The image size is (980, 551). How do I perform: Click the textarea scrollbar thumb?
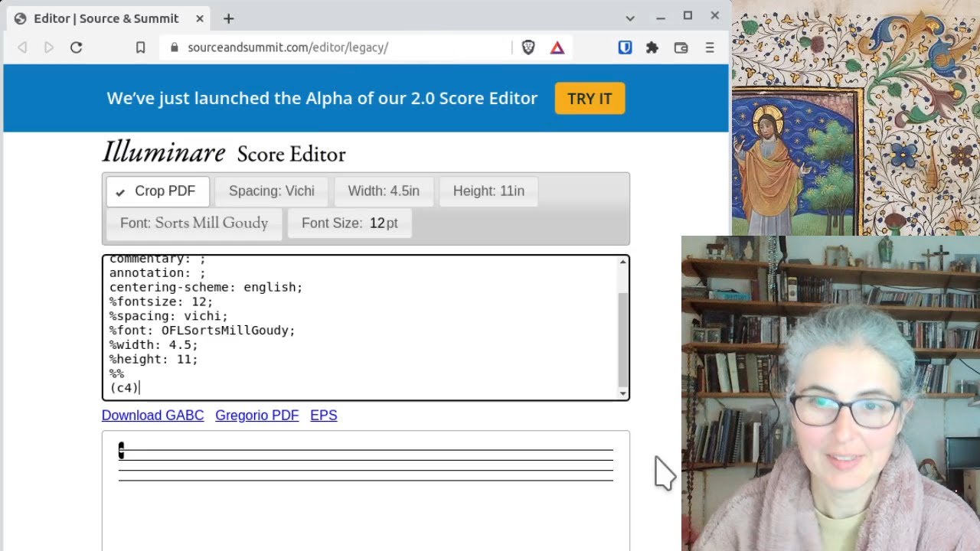point(623,340)
